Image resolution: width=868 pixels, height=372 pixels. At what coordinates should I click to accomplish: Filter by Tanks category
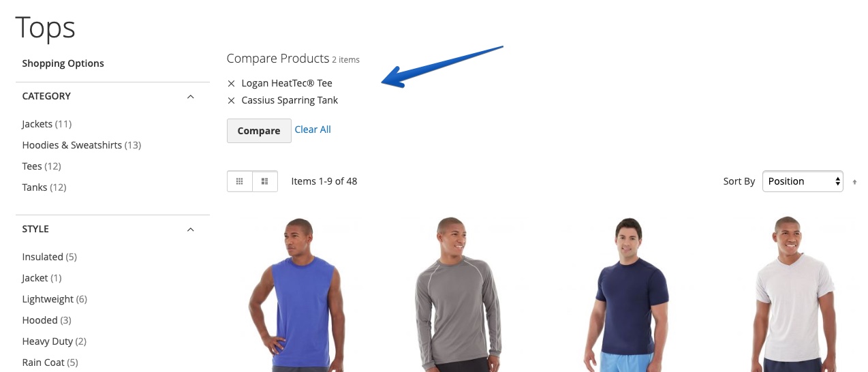[44, 187]
